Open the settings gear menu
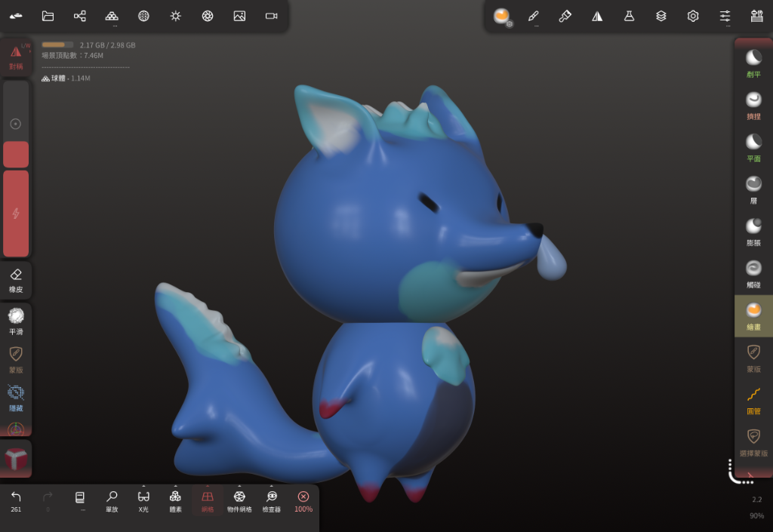The width and height of the screenshot is (773, 532). [693, 17]
